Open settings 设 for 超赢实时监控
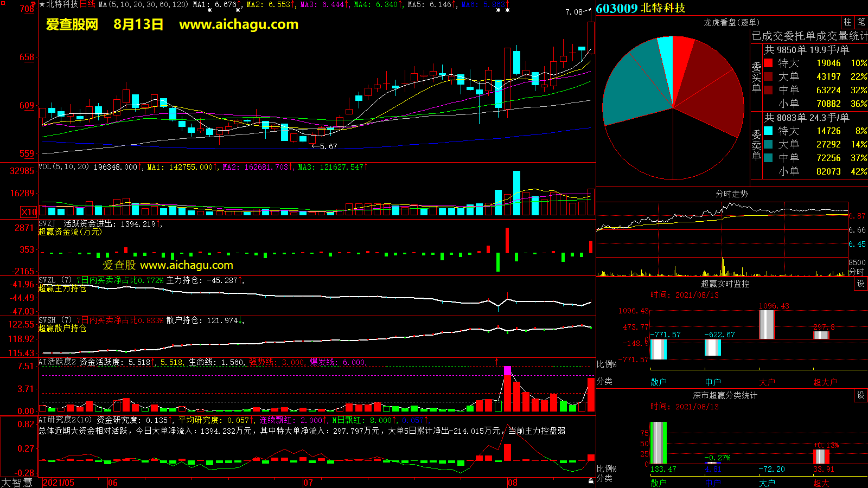 (861, 284)
